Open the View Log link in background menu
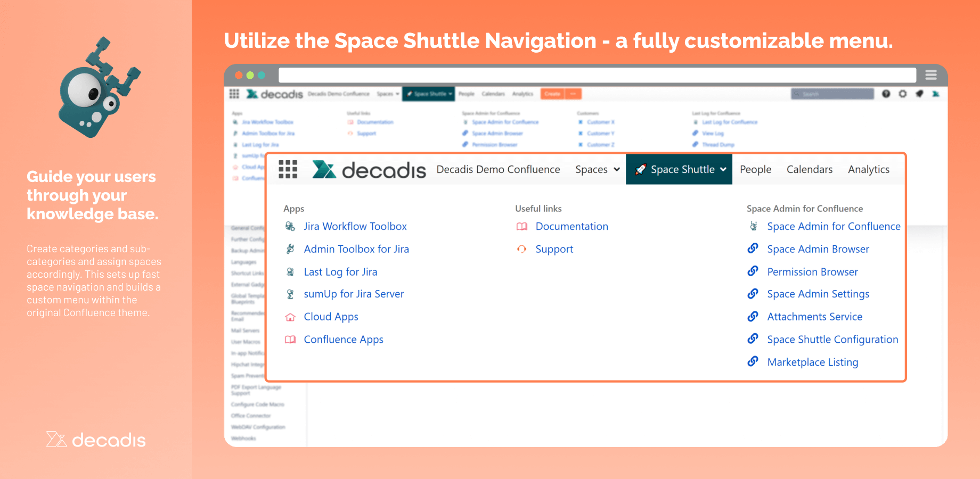The image size is (980, 479). tap(713, 134)
